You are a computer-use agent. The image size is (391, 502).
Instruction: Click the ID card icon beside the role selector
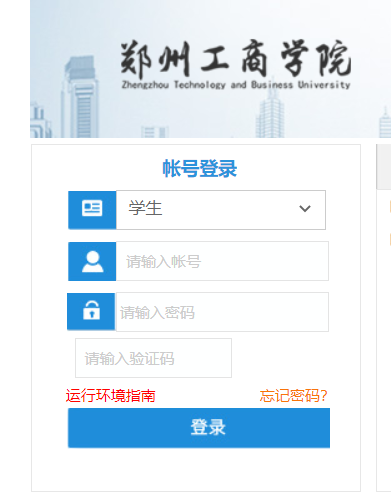(92, 209)
